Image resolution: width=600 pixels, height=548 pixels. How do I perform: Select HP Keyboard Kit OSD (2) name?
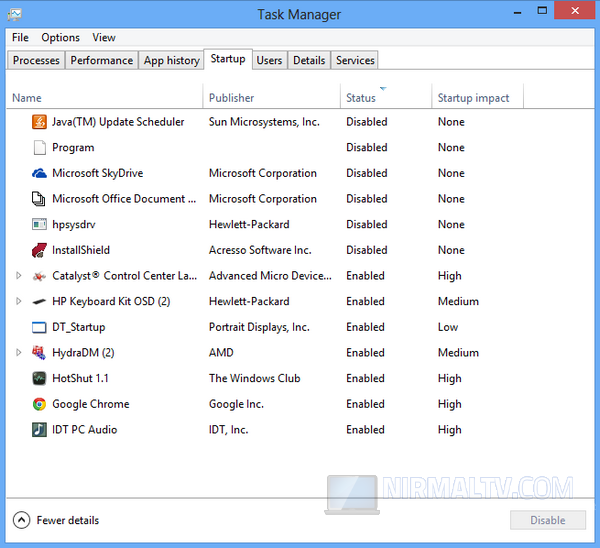tap(111, 302)
